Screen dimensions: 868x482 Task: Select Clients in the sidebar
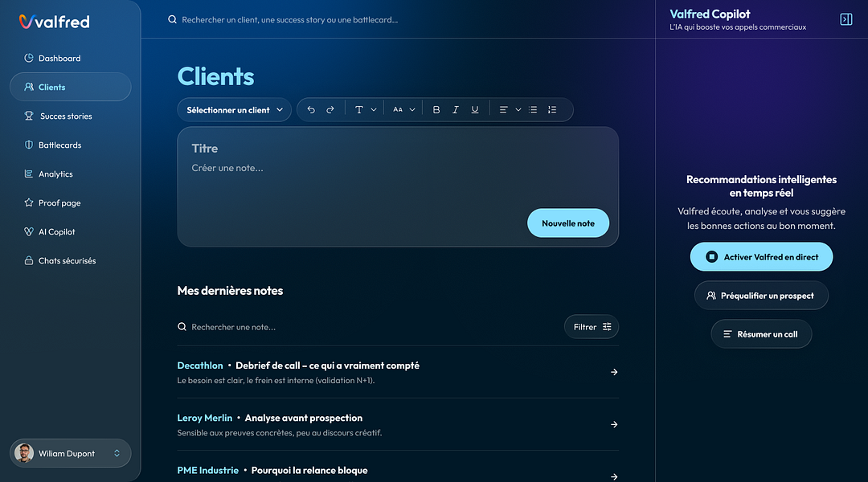70,87
